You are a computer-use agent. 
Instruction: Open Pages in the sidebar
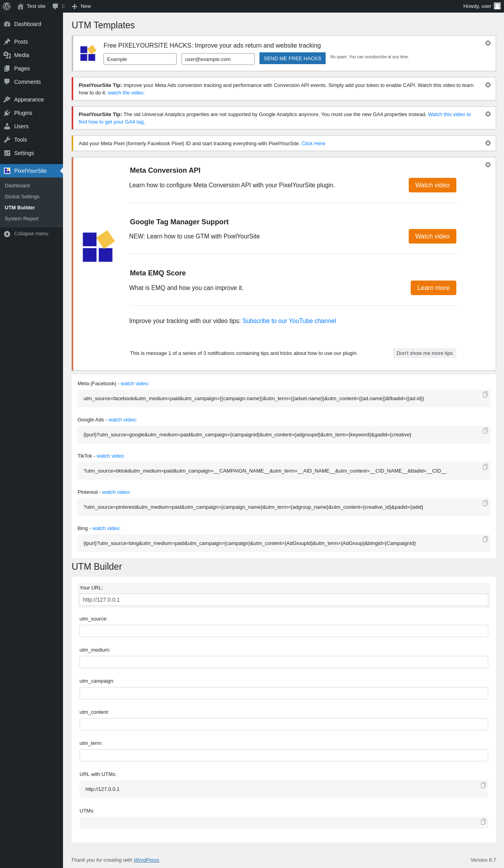[31, 68]
